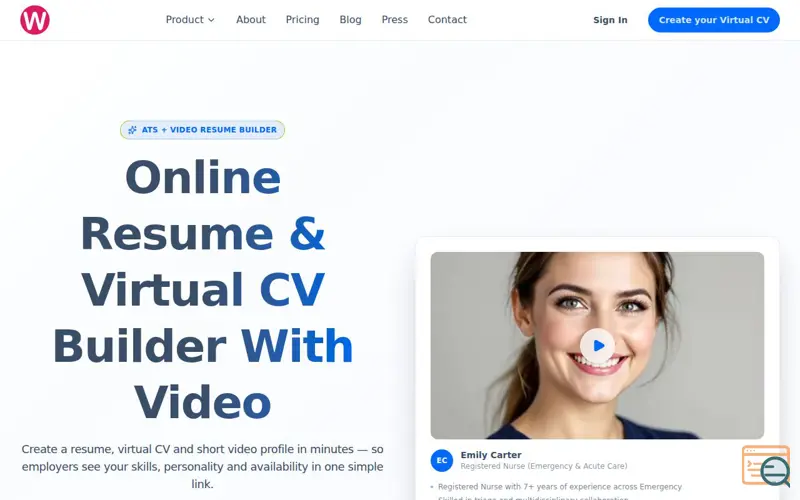800x500 pixels.
Task: Click the paragraph starting 'Create a resume, virtual CV'
Action: 203,466
